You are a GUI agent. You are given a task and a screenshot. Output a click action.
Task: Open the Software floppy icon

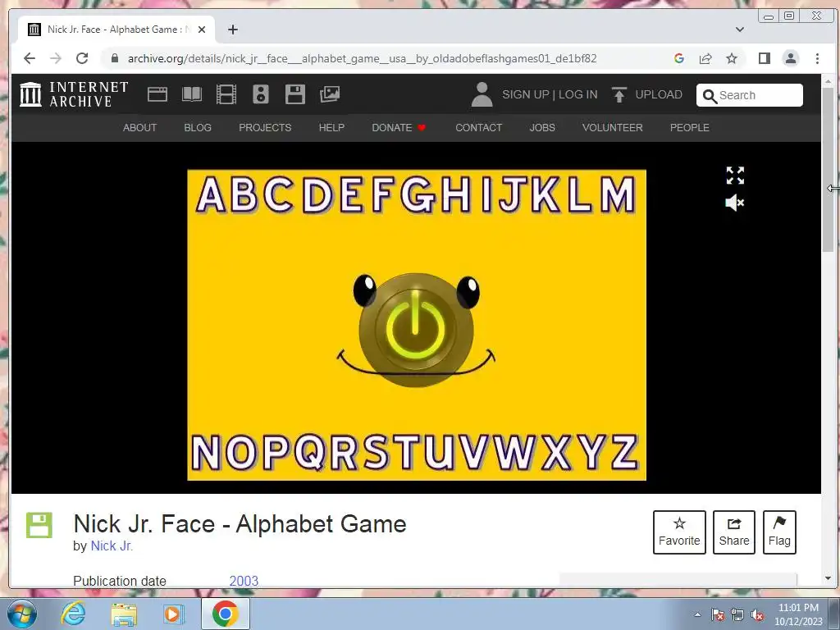(295, 94)
